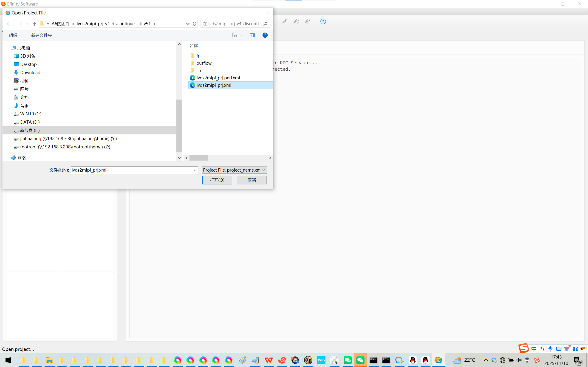Viewport: 588px width, 367px height.
Task: Click the 打开(O) button
Action: point(217,180)
